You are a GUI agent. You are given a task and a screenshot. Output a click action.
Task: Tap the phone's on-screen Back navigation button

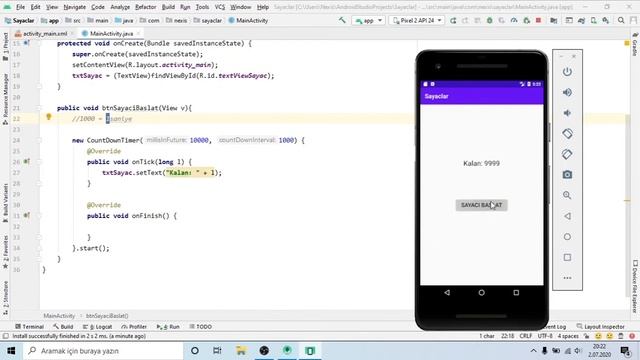coord(447,293)
